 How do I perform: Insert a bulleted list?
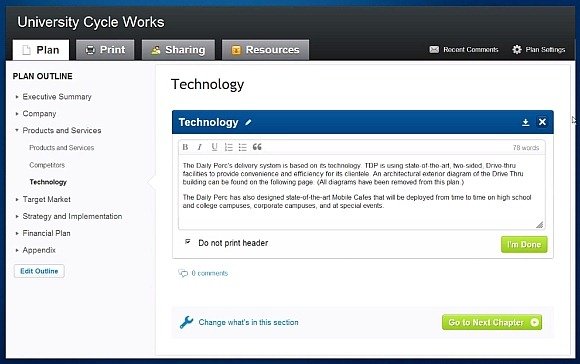point(243,147)
